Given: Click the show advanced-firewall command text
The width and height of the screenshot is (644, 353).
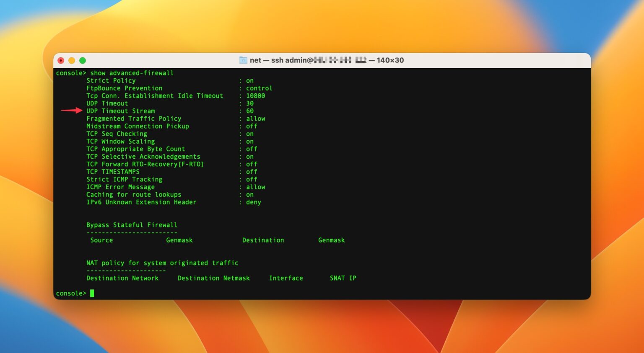Looking at the screenshot, I should [x=132, y=73].
